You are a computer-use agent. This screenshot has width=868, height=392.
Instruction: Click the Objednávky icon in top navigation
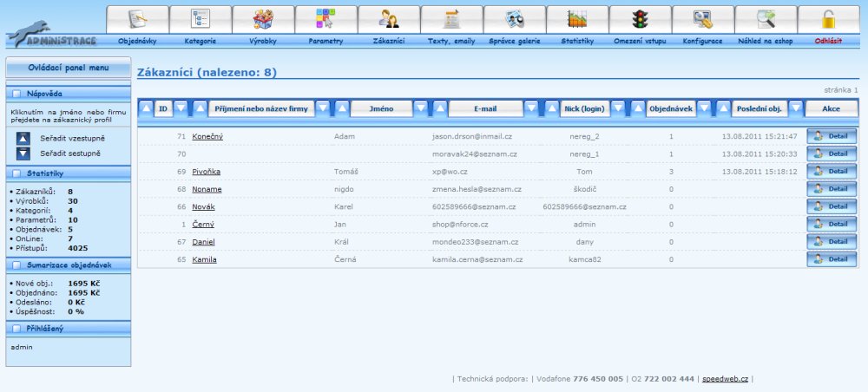click(x=137, y=20)
